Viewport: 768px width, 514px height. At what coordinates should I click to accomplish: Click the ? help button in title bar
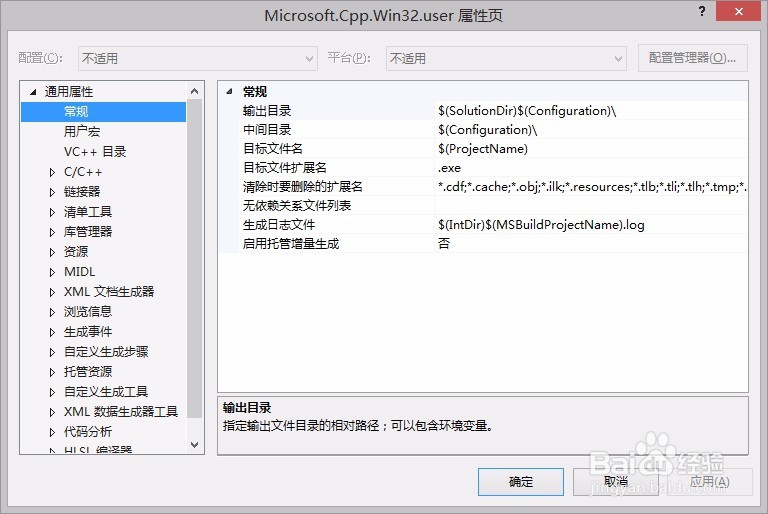click(701, 12)
